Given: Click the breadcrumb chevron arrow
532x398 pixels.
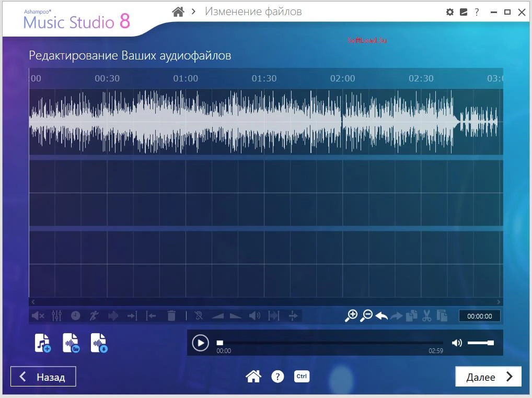Looking at the screenshot, I should coord(194,11).
